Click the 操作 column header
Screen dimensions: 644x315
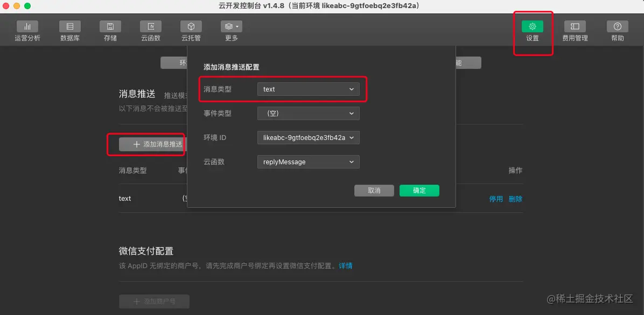(515, 171)
